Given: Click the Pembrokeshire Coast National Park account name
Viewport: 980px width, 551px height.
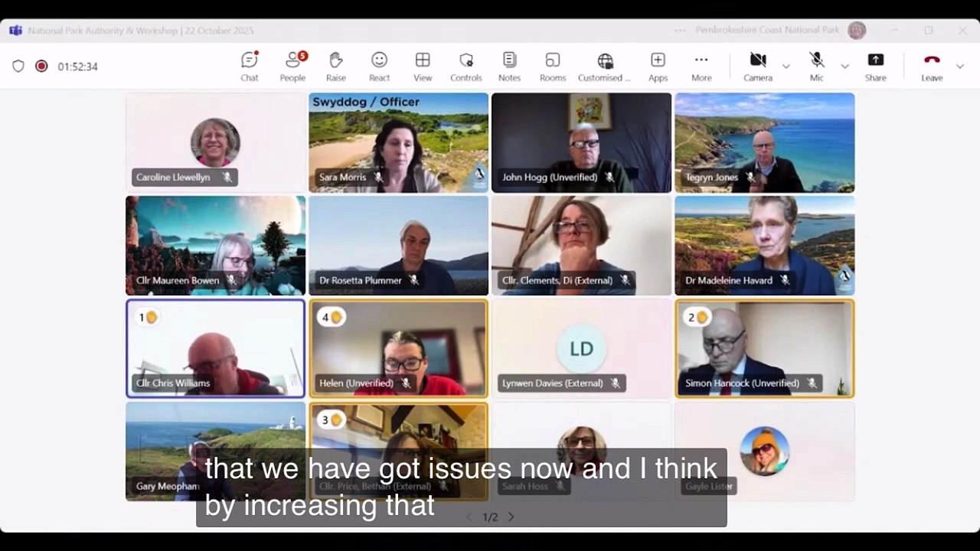Looking at the screenshot, I should [x=767, y=31].
